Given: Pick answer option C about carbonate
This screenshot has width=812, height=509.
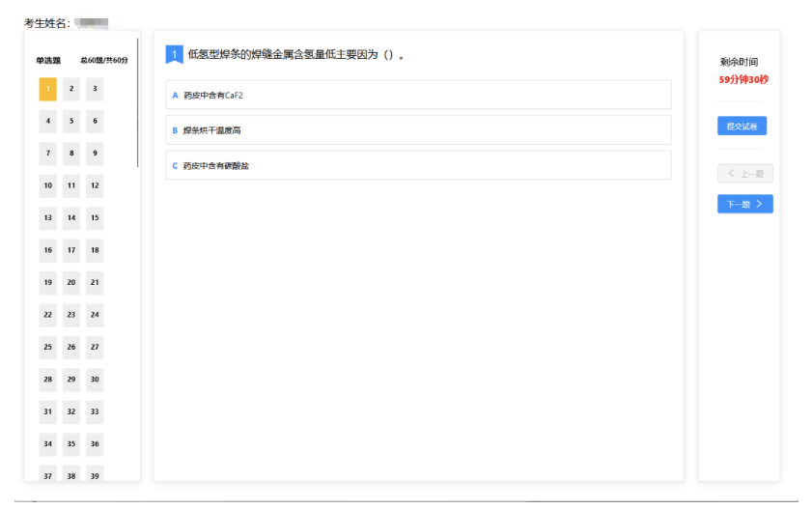Looking at the screenshot, I should point(417,165).
